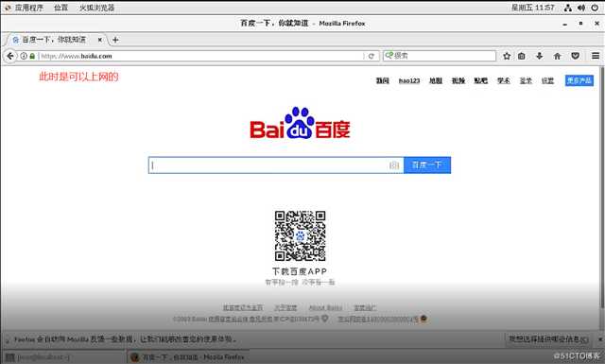Screen dimensions: 605x364
Task: Click the camera image-search icon
Action: pyautogui.click(x=394, y=165)
